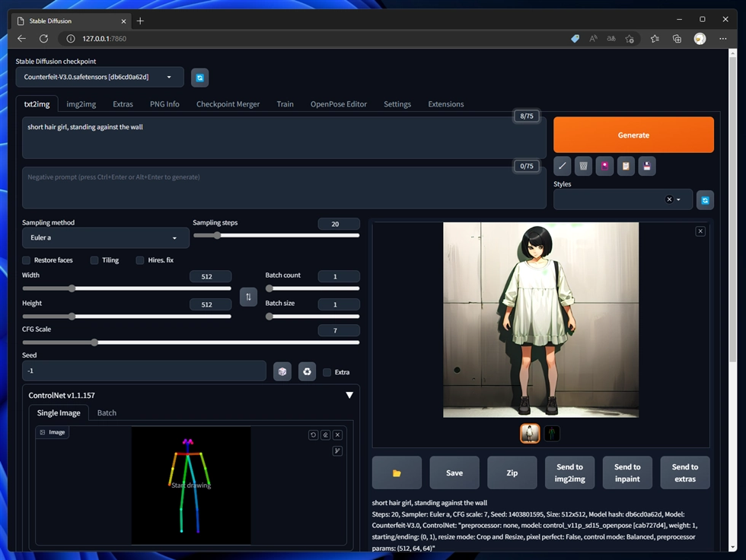Enable the Restore faces checkbox
Screen dimensions: 746x560
(27, 260)
